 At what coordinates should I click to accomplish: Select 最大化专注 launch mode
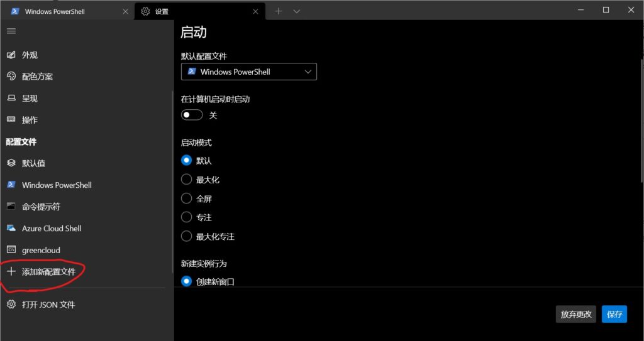(x=186, y=236)
